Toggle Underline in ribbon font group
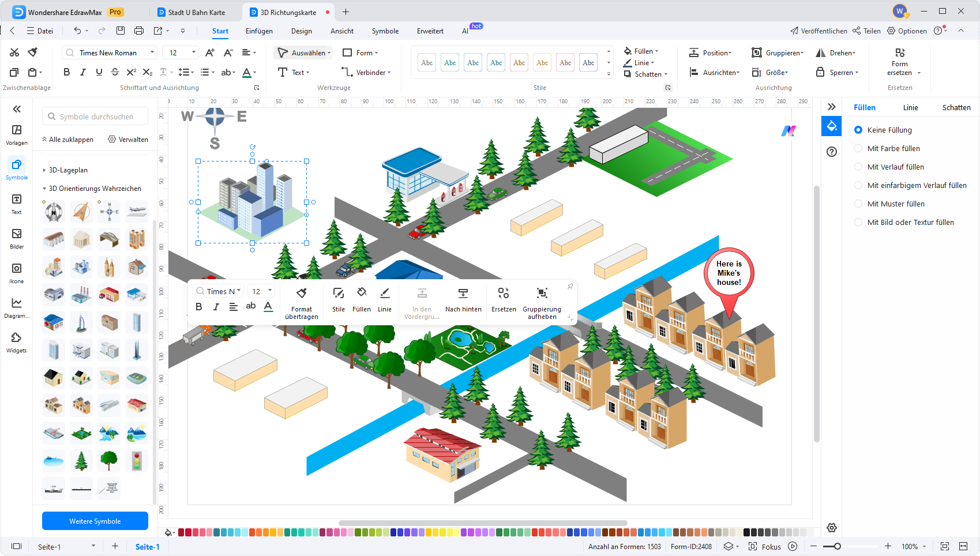The height and width of the screenshot is (556, 980). click(99, 72)
